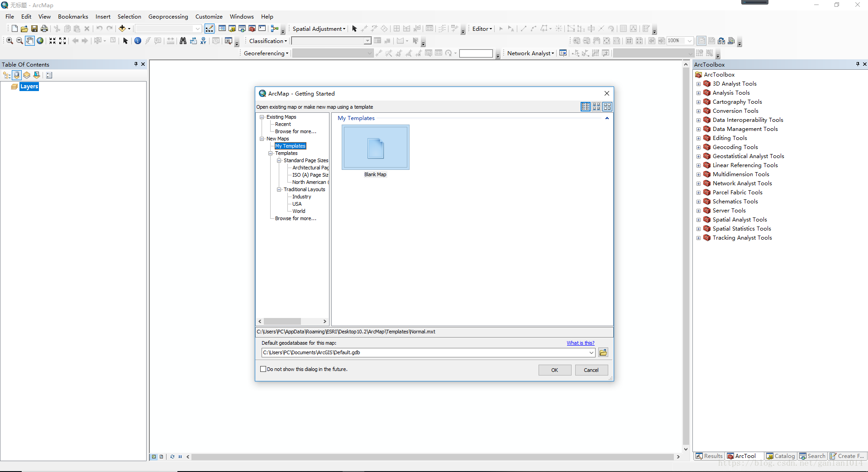Viewport: 868px width, 472px height.
Task: List layers by source in Table Of Contents
Action: [17, 75]
